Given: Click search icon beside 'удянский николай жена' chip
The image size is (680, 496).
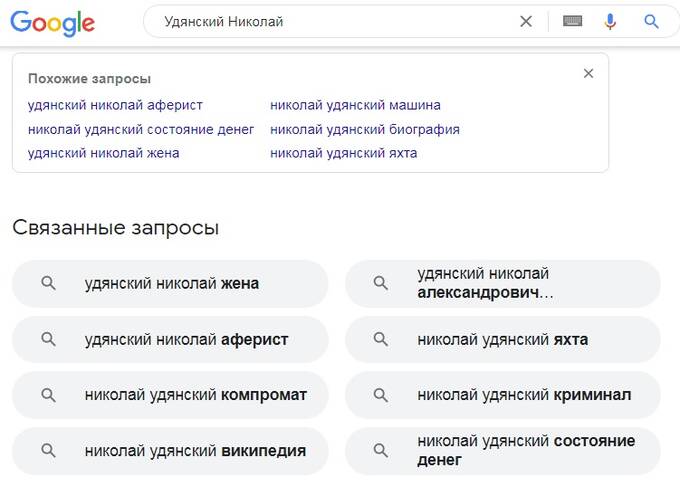Looking at the screenshot, I should coord(48,283).
